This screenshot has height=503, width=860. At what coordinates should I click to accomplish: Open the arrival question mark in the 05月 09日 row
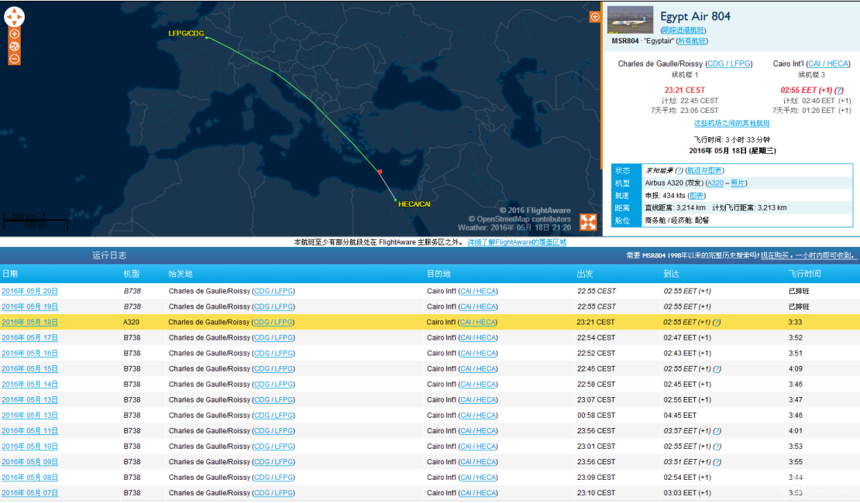pos(717,462)
